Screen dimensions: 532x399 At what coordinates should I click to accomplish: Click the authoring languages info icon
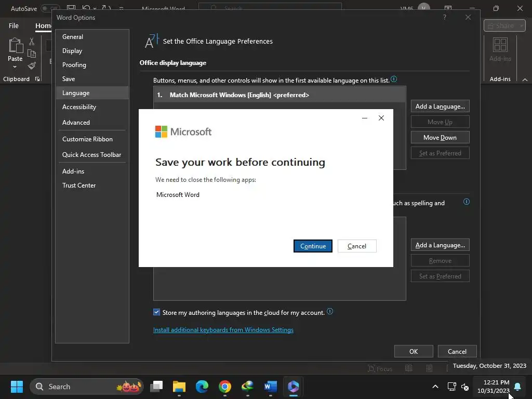click(x=467, y=202)
